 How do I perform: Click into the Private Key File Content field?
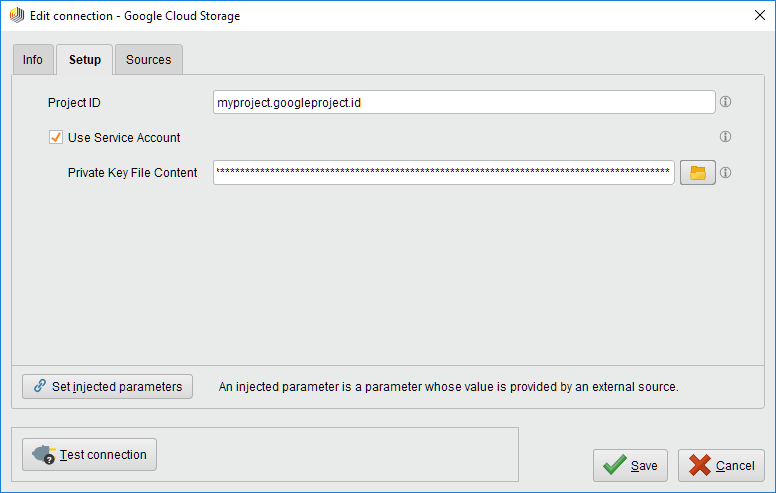tap(444, 173)
